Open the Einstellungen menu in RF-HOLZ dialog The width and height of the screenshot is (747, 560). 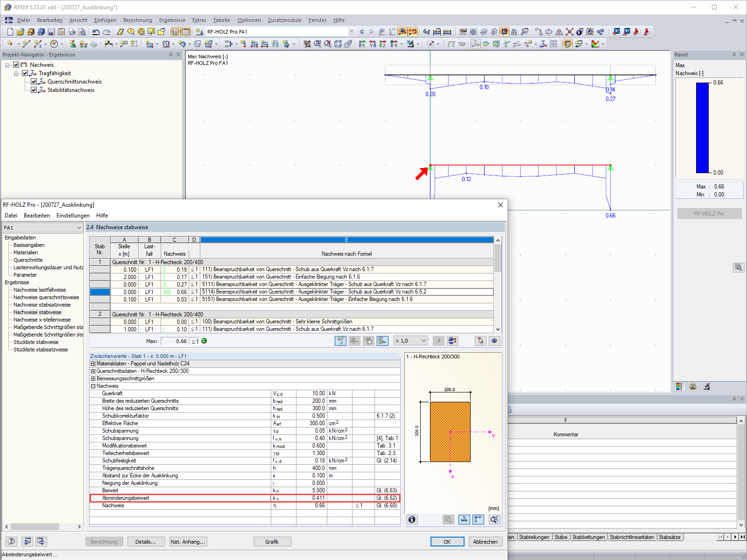[73, 216]
